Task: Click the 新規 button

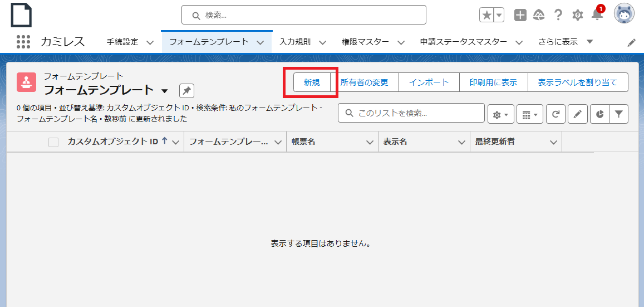Action: point(312,82)
